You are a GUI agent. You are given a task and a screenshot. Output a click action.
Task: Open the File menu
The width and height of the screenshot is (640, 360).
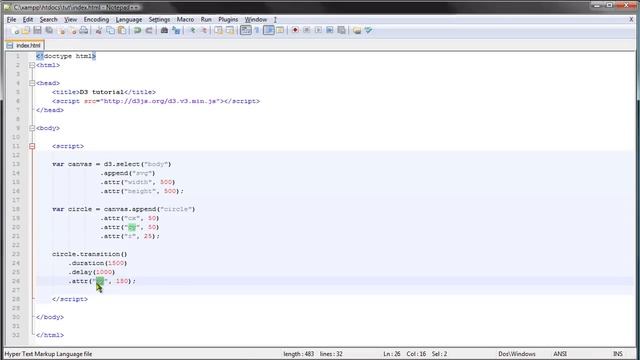(11, 20)
